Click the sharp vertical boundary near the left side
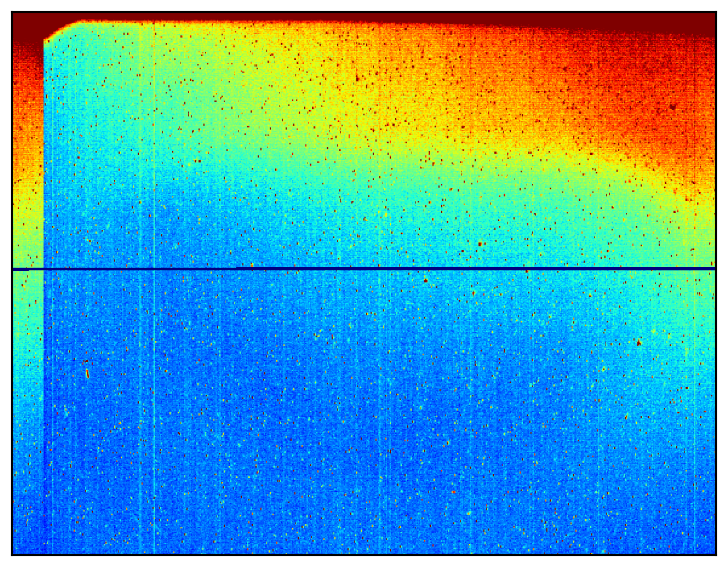728x567 pixels. pos(43,322)
